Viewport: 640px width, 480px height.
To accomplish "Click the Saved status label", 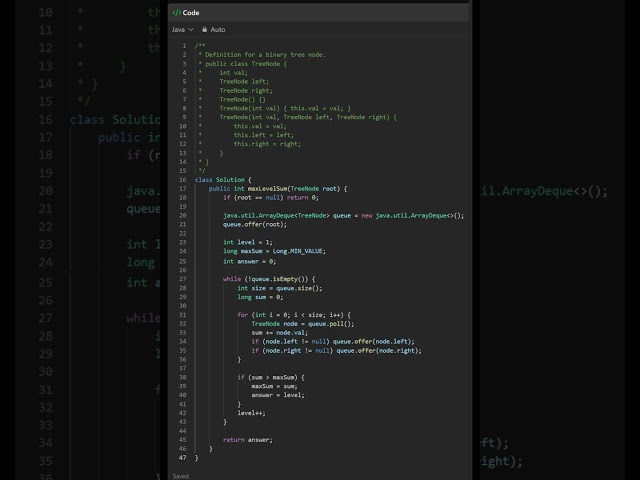I will 180,476.
